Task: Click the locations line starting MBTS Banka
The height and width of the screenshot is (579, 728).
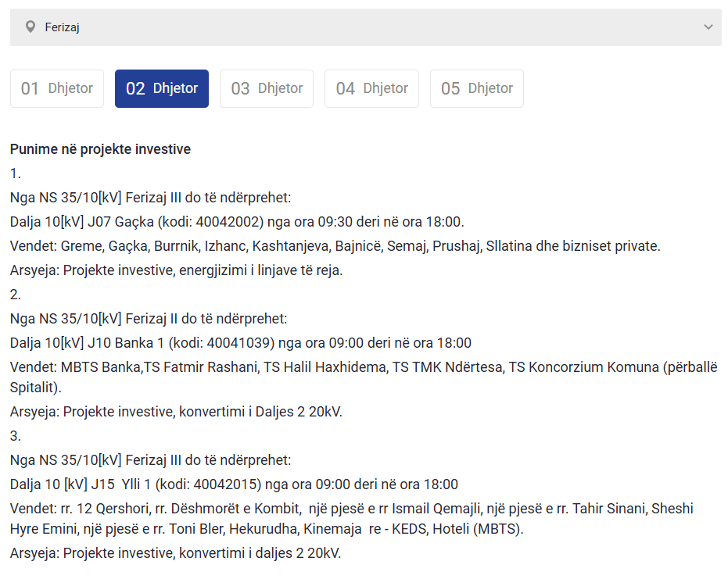Action: [x=363, y=368]
